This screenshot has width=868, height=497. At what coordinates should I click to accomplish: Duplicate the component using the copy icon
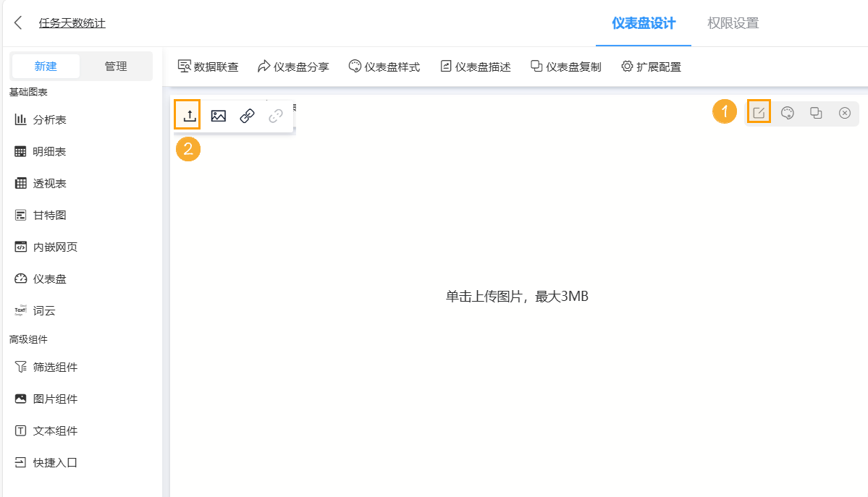tap(816, 113)
